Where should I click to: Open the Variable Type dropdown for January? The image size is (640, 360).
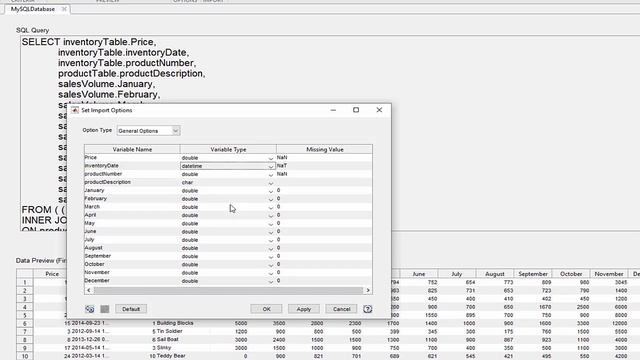coord(270,191)
